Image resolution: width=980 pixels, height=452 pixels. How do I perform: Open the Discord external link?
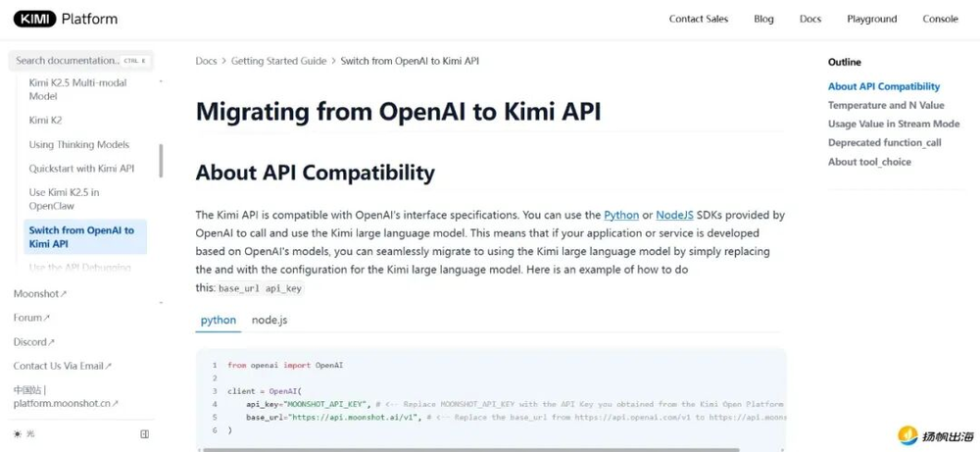pos(34,342)
